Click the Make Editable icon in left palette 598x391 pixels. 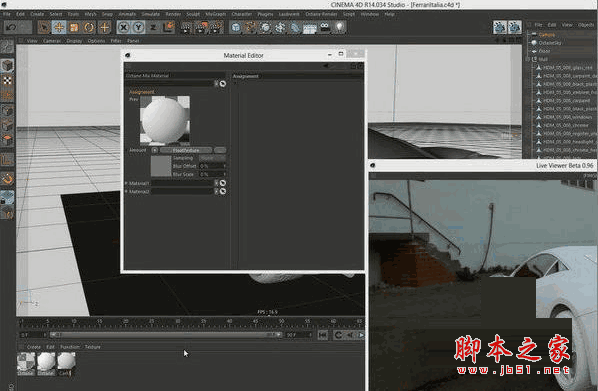tap(7, 47)
